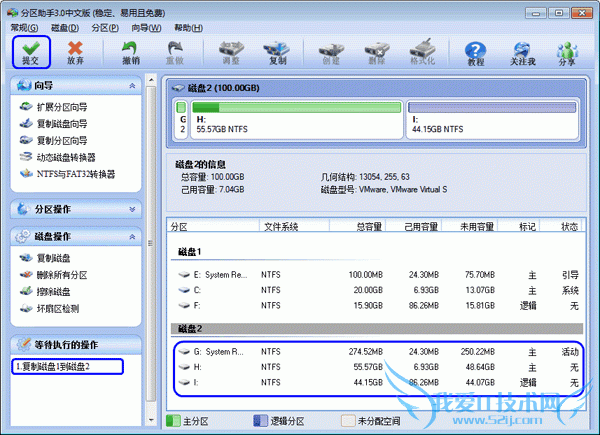Click the 未分配空间 legend swatch
This screenshot has height=435, width=600.
pos(348,421)
